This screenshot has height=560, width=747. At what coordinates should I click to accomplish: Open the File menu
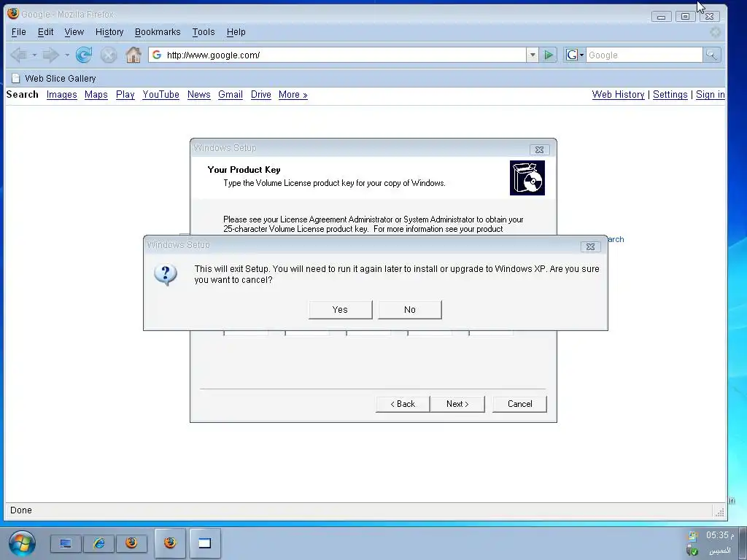18,32
